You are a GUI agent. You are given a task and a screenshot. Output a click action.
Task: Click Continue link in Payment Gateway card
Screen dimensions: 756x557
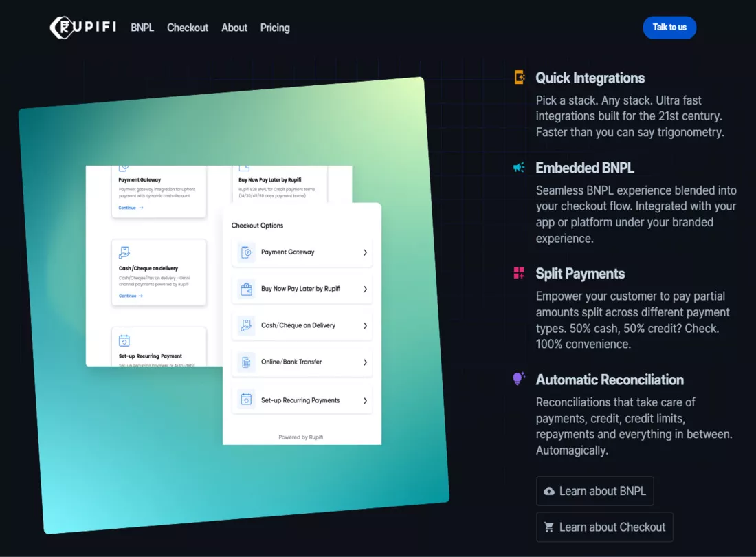pos(131,208)
